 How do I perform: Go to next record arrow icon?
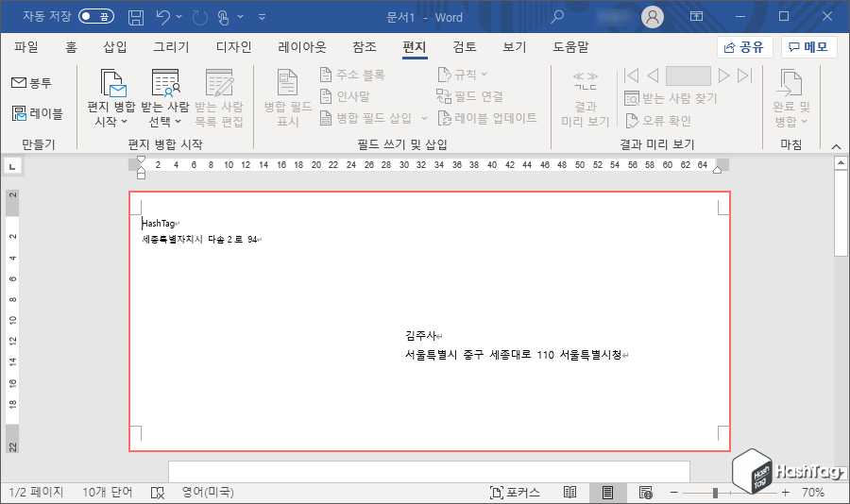coord(723,76)
